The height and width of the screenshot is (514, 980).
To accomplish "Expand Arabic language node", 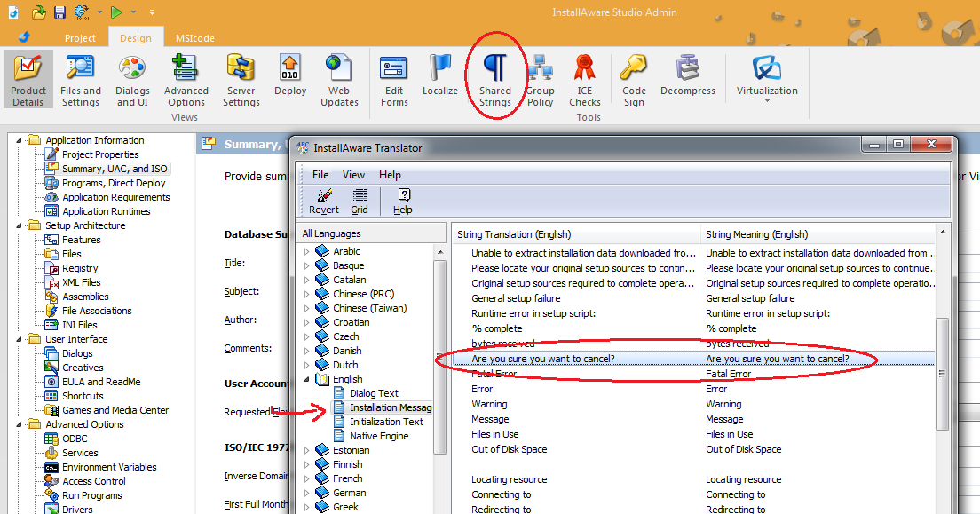I will tap(307, 251).
